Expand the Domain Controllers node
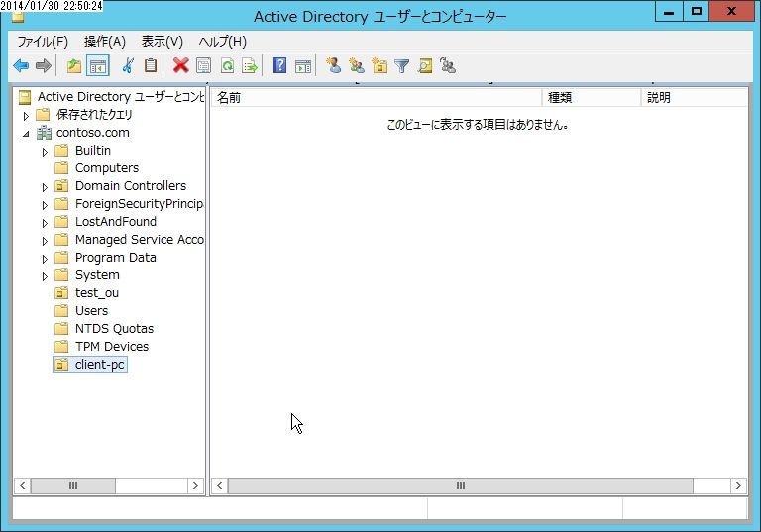This screenshot has width=761, height=532. pyautogui.click(x=45, y=187)
